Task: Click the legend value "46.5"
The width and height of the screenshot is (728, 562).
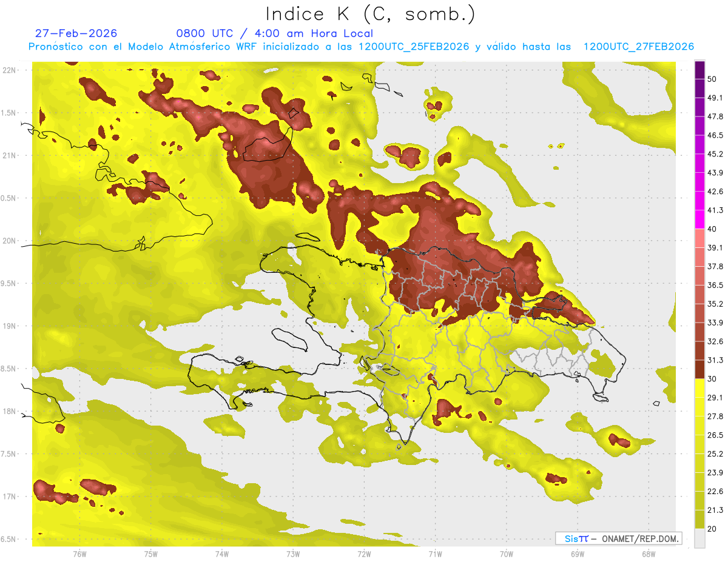Action: 715,135
